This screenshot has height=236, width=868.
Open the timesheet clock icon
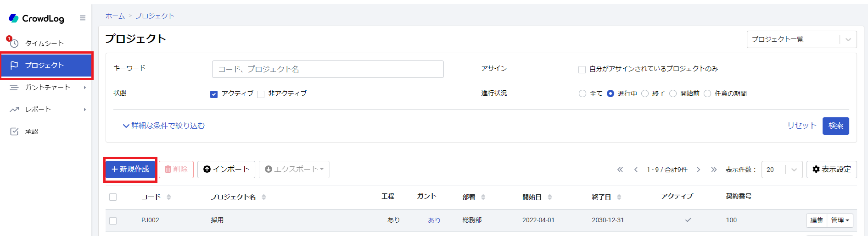[14, 44]
